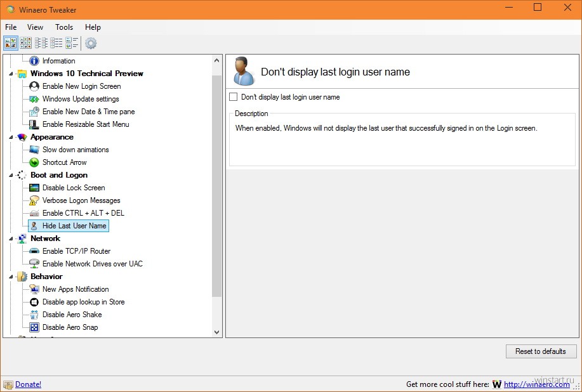
Task: Select Verbose Logon Messages text in tree
Action: pos(81,200)
